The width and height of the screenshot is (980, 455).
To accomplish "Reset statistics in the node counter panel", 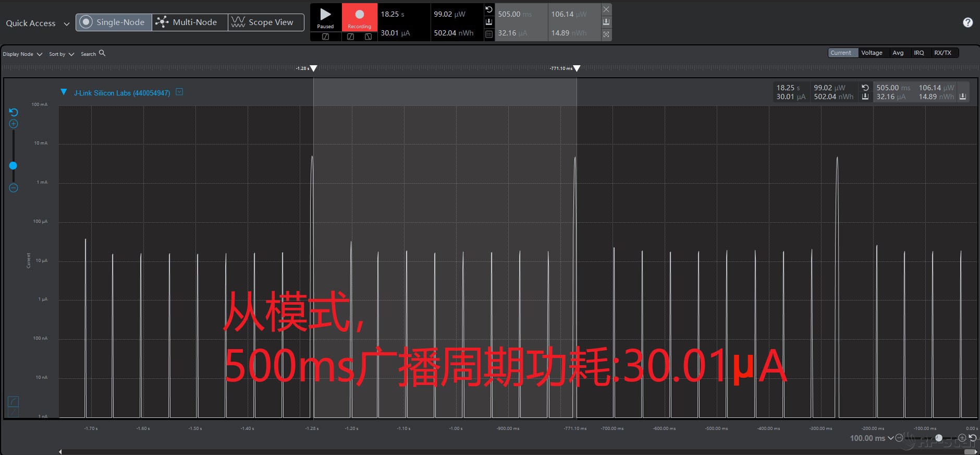I will click(865, 88).
